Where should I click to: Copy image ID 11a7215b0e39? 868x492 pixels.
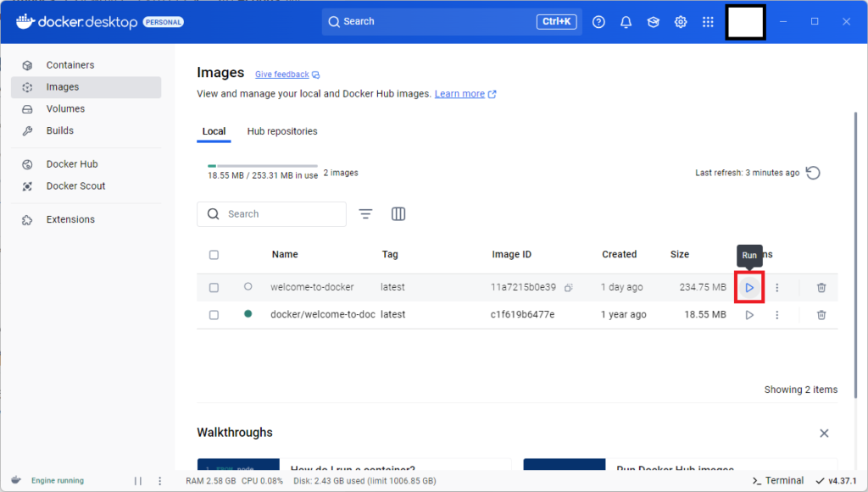click(x=569, y=287)
